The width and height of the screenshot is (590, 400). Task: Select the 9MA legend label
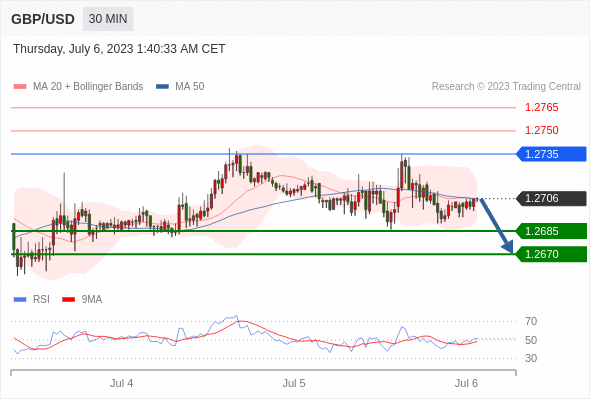[x=92, y=300]
